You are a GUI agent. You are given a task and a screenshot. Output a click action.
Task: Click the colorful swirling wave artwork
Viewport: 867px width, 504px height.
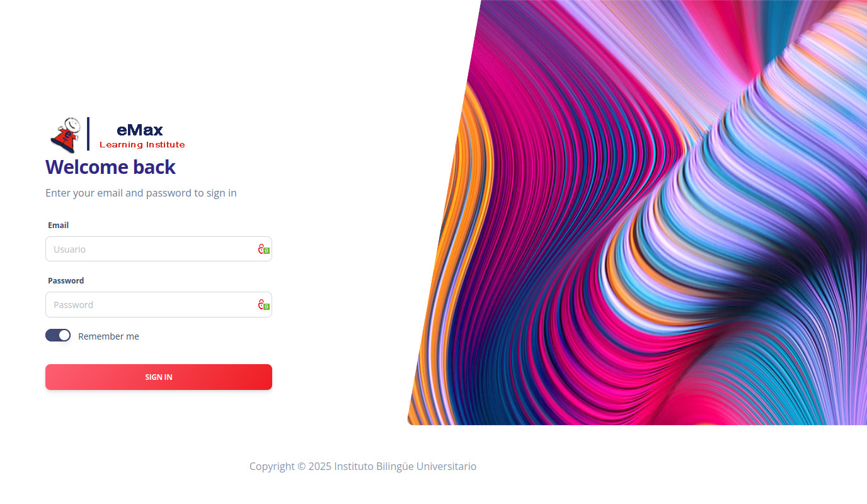coord(638,212)
